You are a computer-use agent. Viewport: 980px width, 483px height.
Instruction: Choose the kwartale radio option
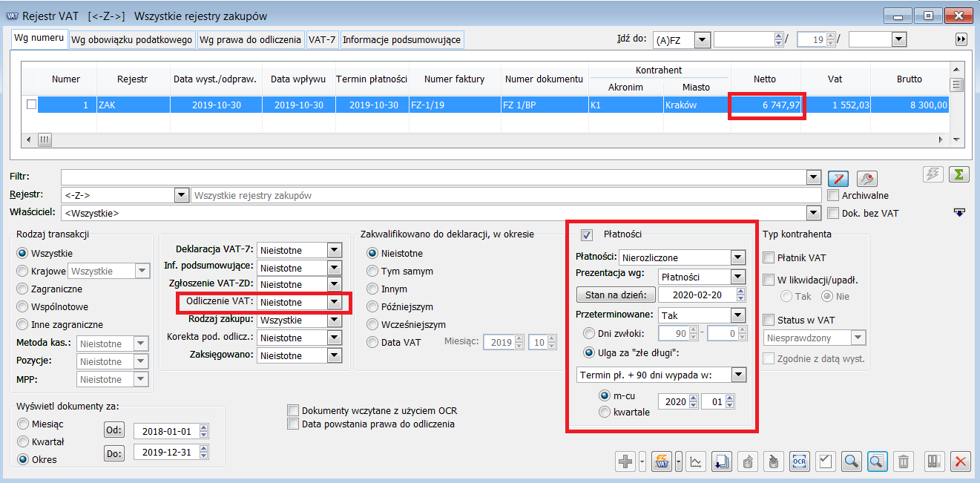coord(605,412)
